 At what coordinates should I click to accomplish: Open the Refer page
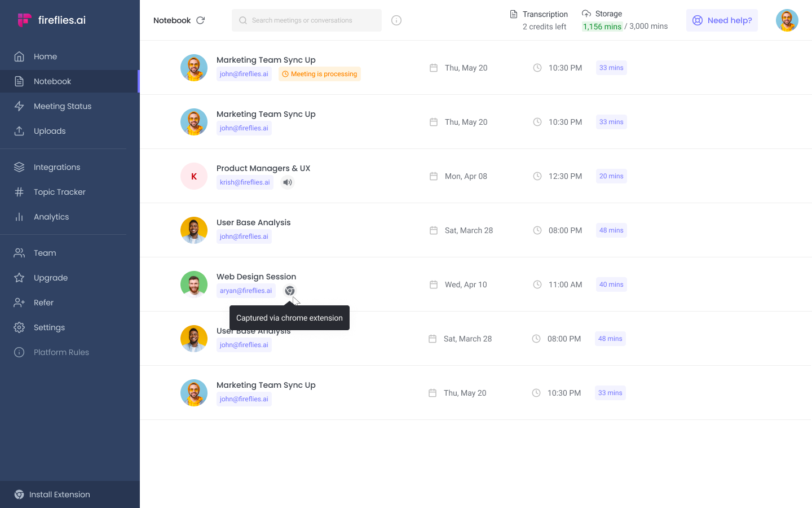(x=45, y=303)
